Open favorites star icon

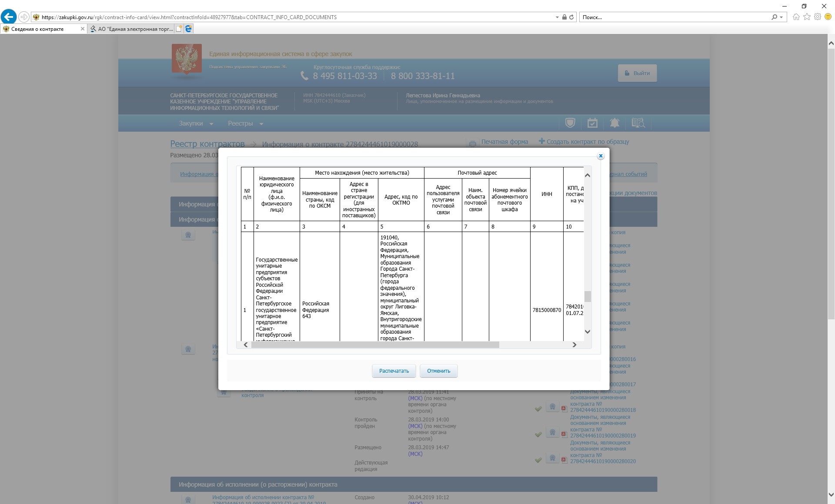point(807,17)
